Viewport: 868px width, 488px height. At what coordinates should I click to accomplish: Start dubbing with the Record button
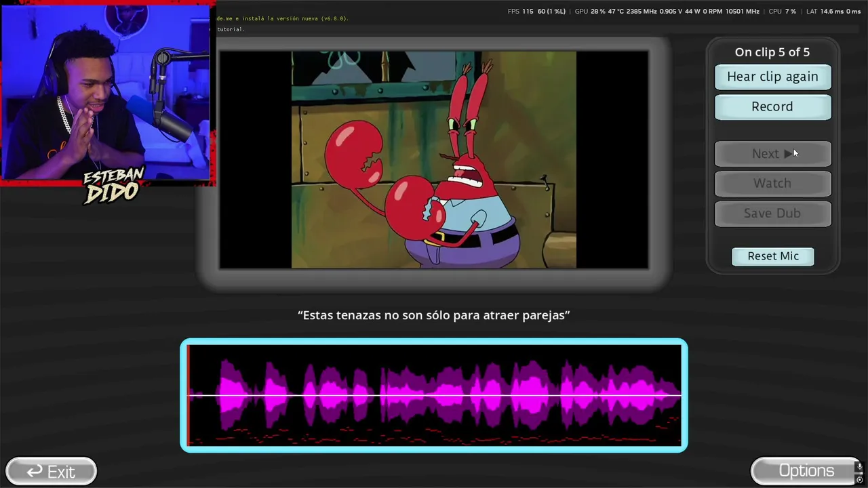pyautogui.click(x=772, y=106)
